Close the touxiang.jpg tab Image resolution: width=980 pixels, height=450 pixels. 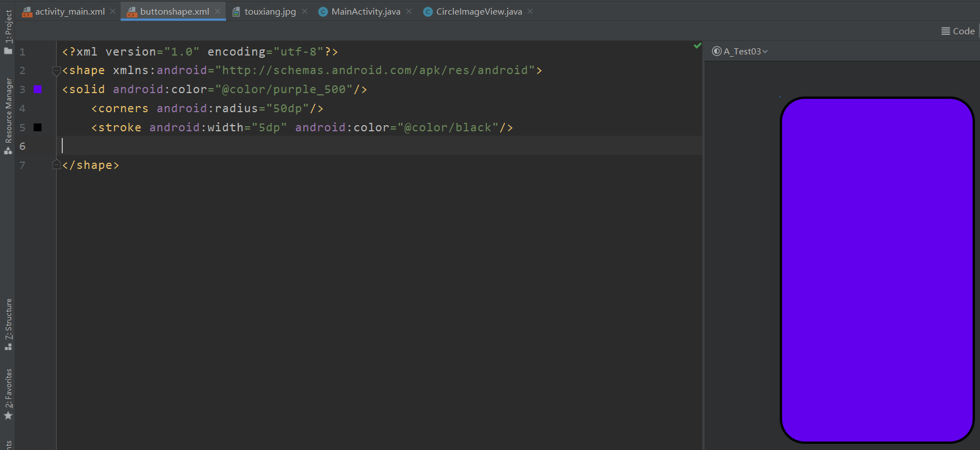[x=305, y=11]
